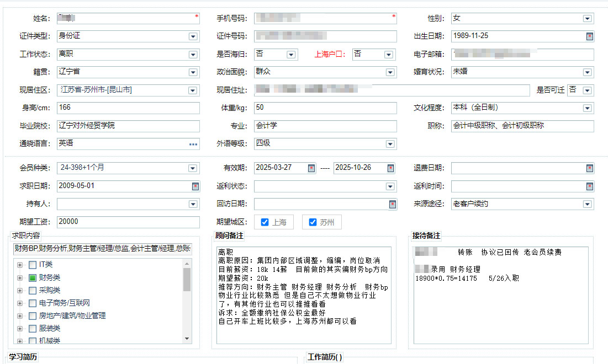608x364 pixels.
Task: Click the 身高/cm field showing 166
Action: pos(128,108)
